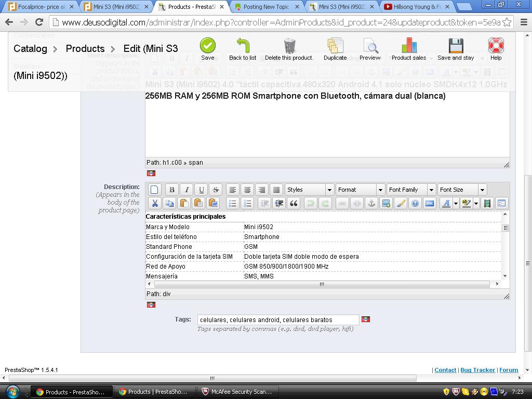Insert unordered bullet list in Description editor
Viewport: 532px width, 399px height.
[233, 204]
